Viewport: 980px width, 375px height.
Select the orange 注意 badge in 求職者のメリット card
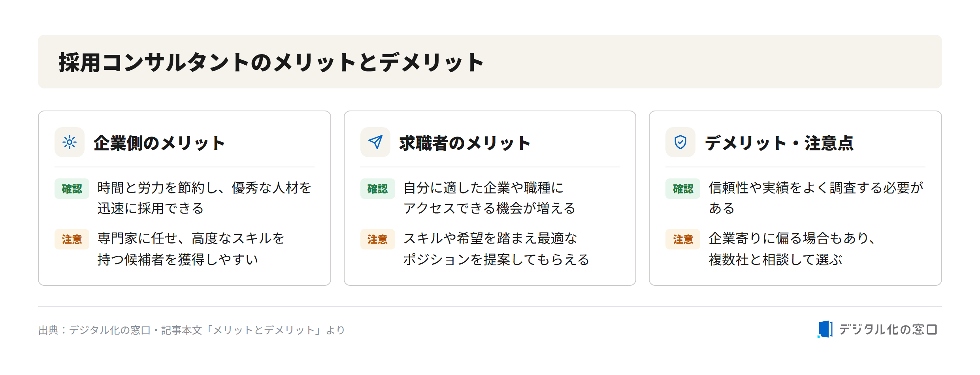[x=378, y=239]
